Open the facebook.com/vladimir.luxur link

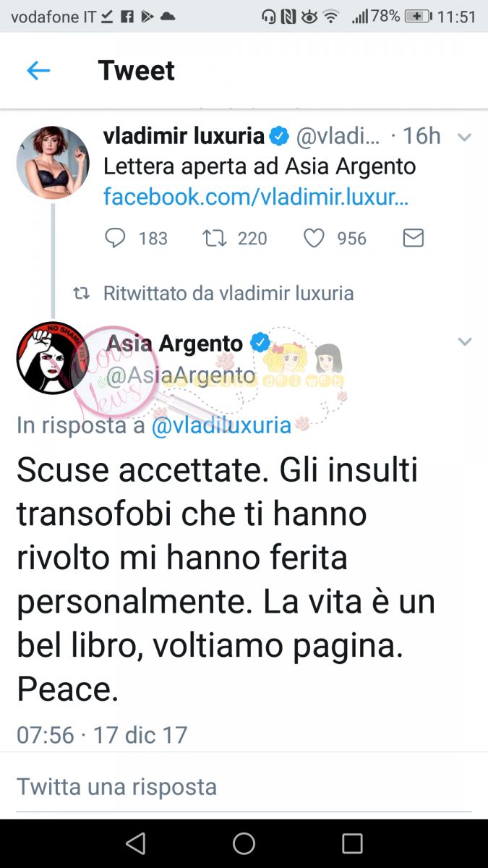click(x=257, y=197)
